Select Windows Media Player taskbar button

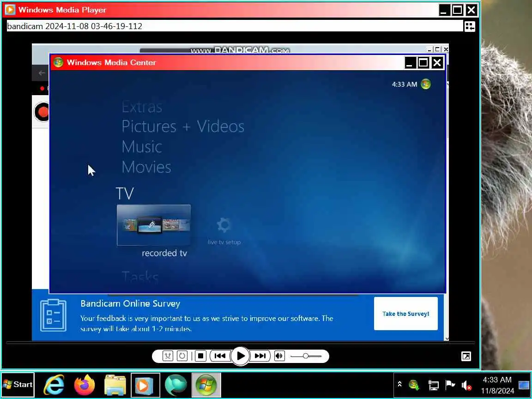point(145,385)
